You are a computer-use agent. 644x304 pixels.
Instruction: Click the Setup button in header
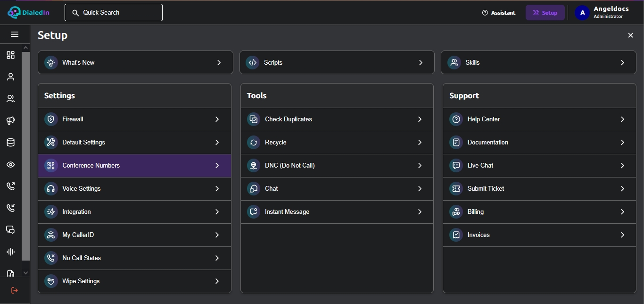click(x=545, y=13)
